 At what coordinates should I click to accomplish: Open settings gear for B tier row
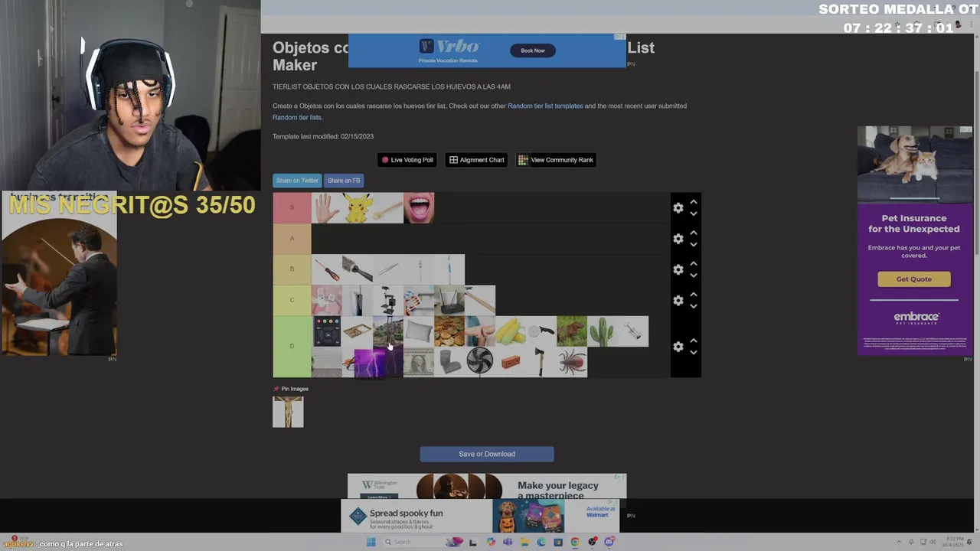(678, 269)
